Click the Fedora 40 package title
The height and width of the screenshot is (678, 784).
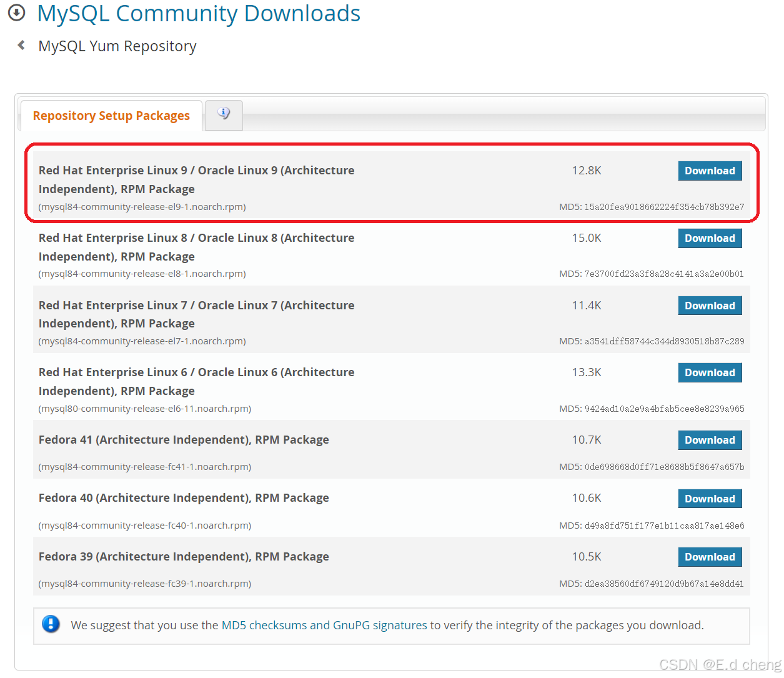pos(184,498)
